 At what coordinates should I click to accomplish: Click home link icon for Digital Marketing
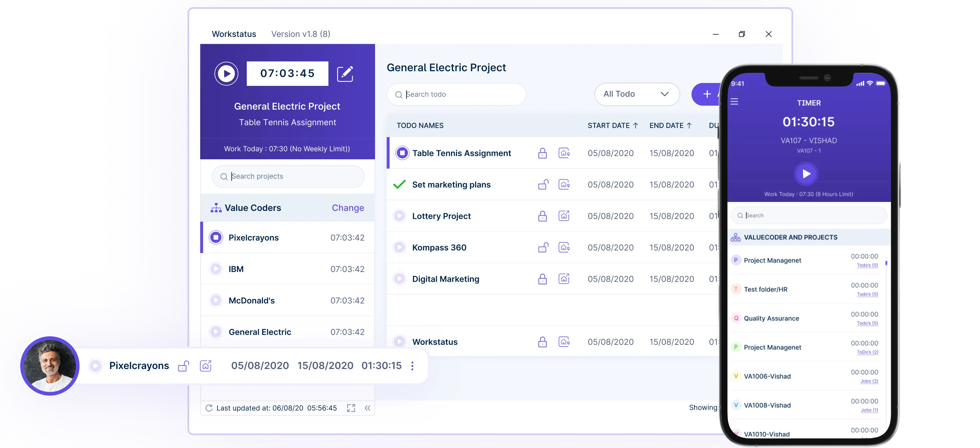click(564, 279)
